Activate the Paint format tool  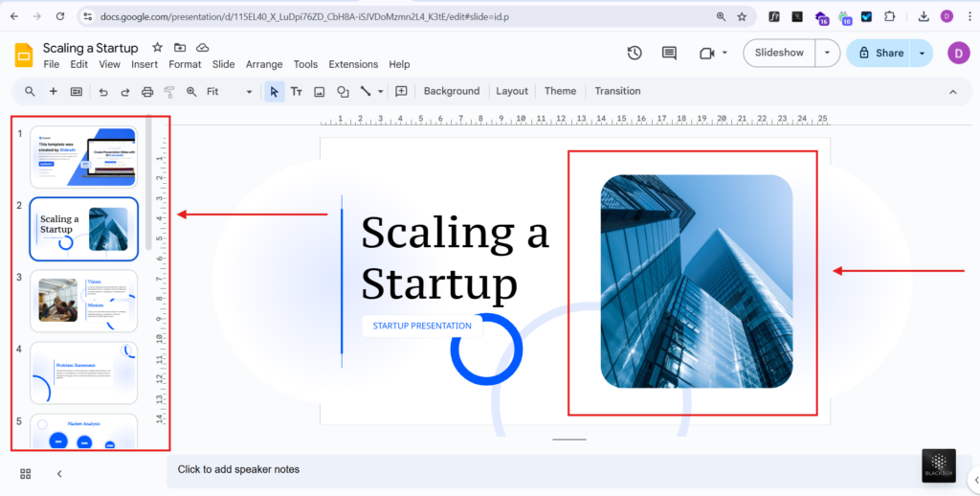pyautogui.click(x=168, y=92)
